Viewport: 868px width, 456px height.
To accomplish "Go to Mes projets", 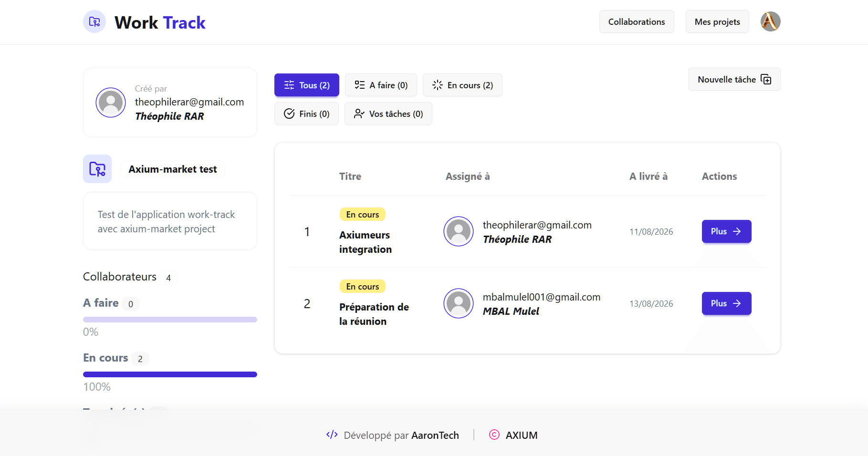I will click(x=717, y=21).
